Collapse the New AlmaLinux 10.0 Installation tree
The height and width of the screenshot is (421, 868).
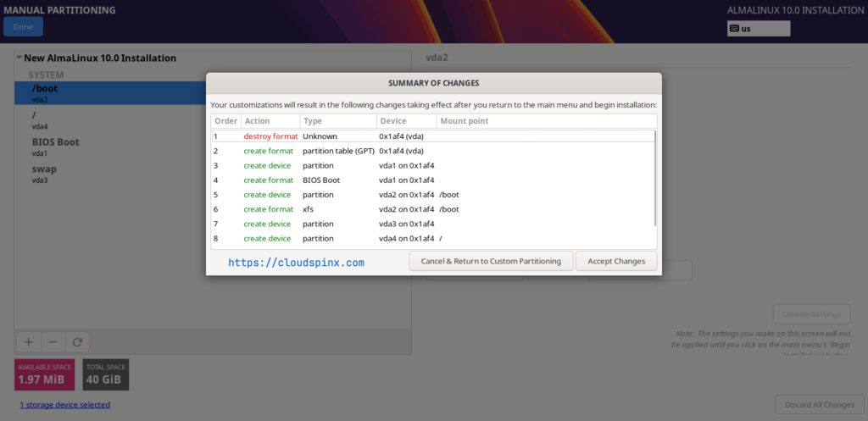click(x=19, y=58)
